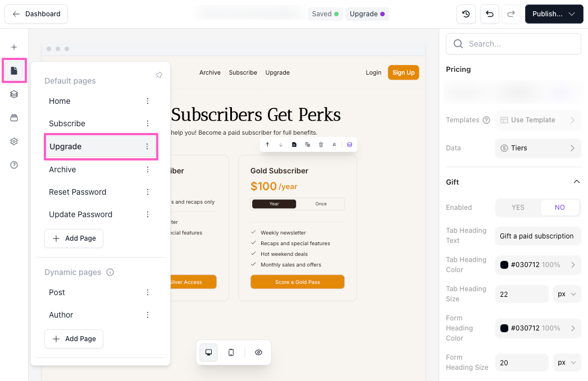Image resolution: width=588 pixels, height=381 pixels.
Task: Set Gift Enabled to NO
Action: 559,208
